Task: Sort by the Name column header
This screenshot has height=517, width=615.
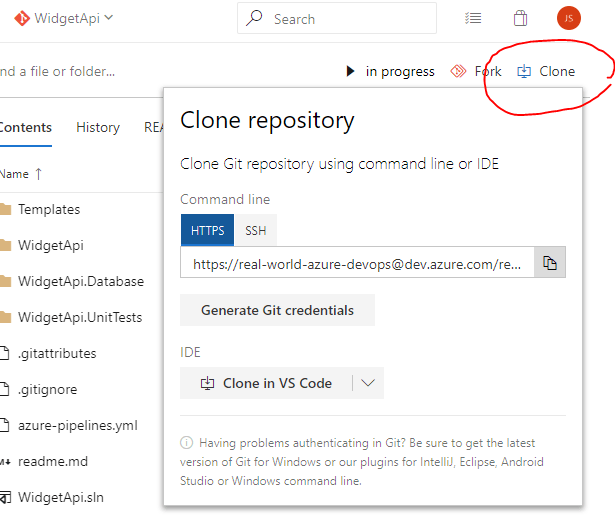Action: click(x=14, y=174)
